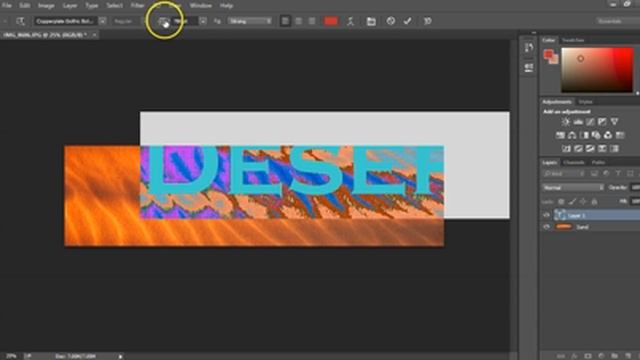
Task: Click the foreground color swatch in Color panel
Action: coord(548,54)
